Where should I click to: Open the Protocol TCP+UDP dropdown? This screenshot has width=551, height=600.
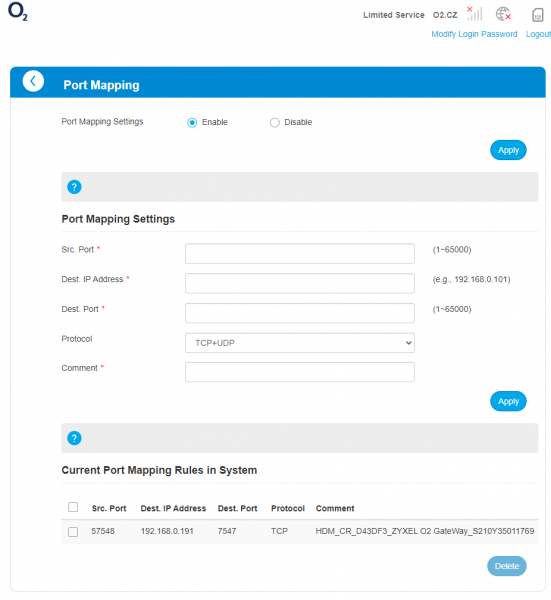pyautogui.click(x=300, y=343)
